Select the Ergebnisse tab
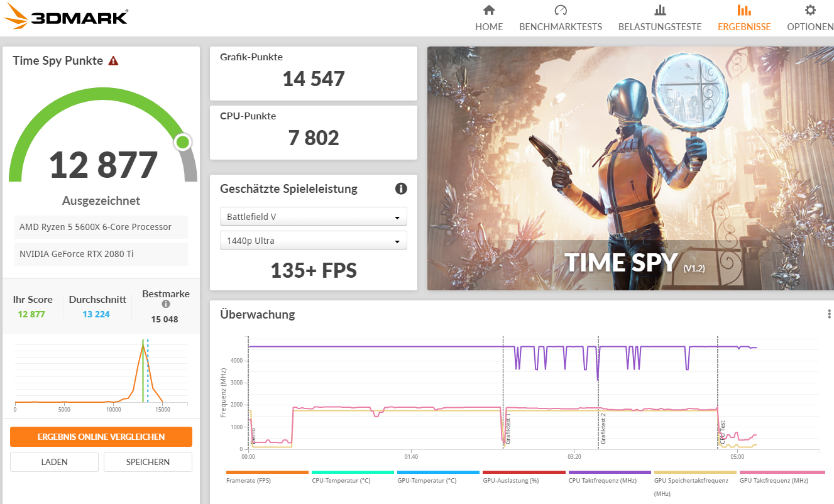Screen dimensions: 834x504 pyautogui.click(x=744, y=18)
